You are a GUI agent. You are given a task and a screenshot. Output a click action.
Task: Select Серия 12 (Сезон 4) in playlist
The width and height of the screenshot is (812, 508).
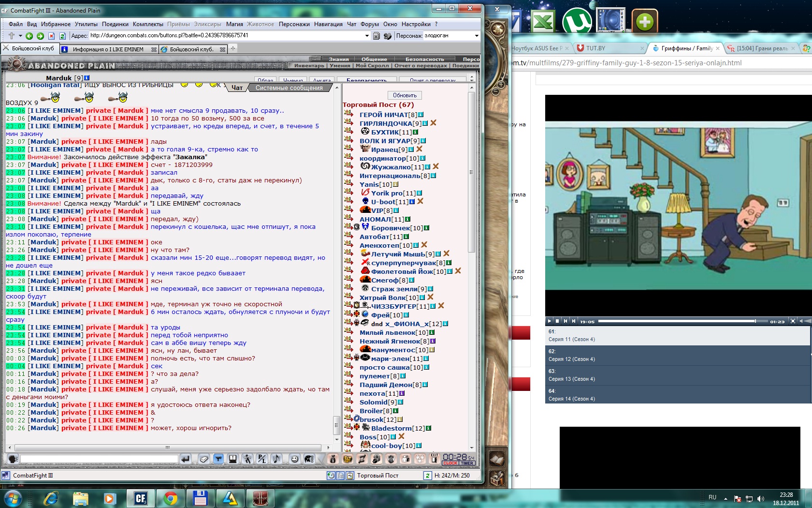[677, 356]
